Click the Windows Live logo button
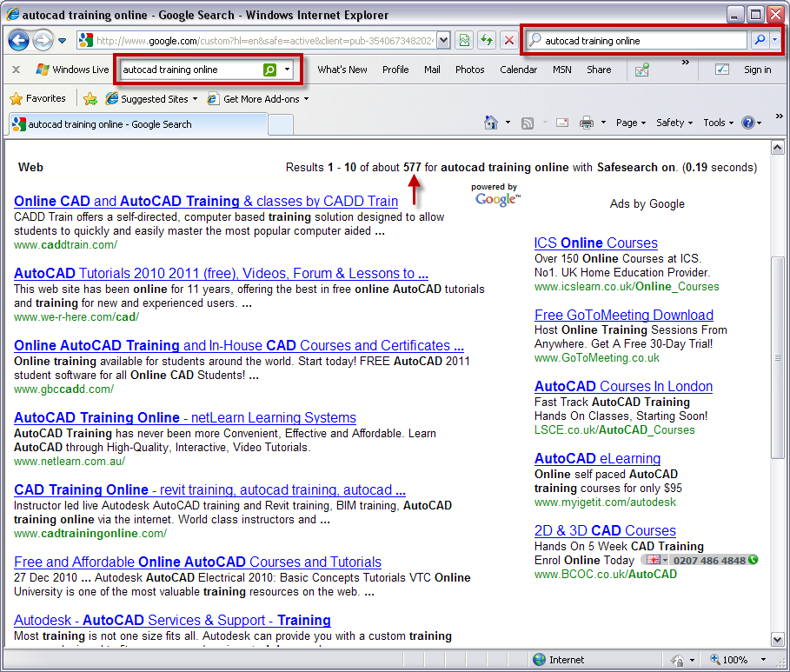This screenshot has width=790, height=672. 72,70
